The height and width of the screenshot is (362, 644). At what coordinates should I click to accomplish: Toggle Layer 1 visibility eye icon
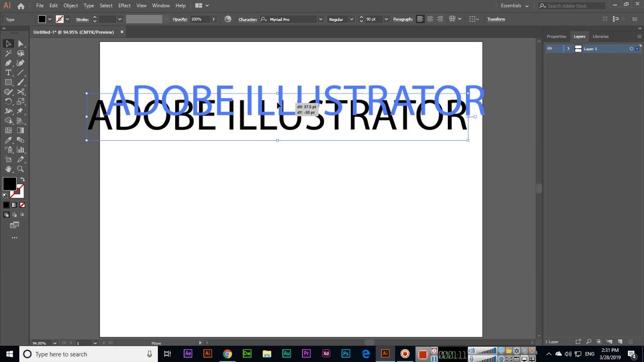pos(550,48)
